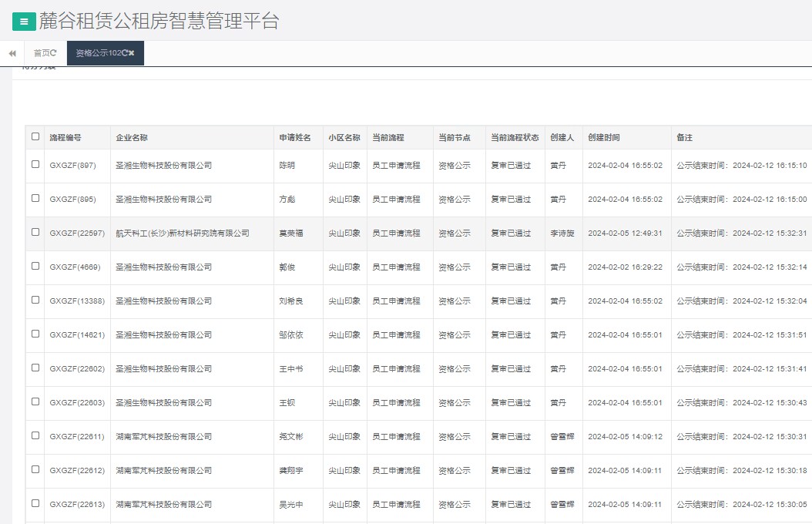The width and height of the screenshot is (812, 524).
Task: Check the row for applicant 吴光中
Action: [x=35, y=504]
